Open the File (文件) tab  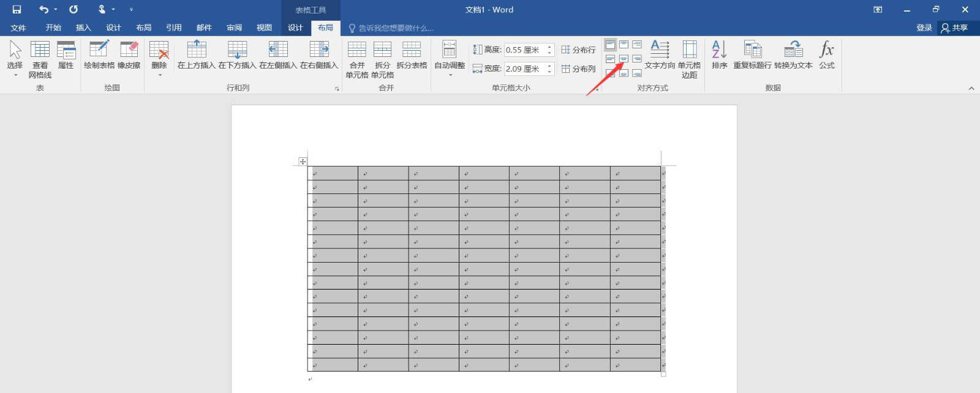pyautogui.click(x=18, y=28)
